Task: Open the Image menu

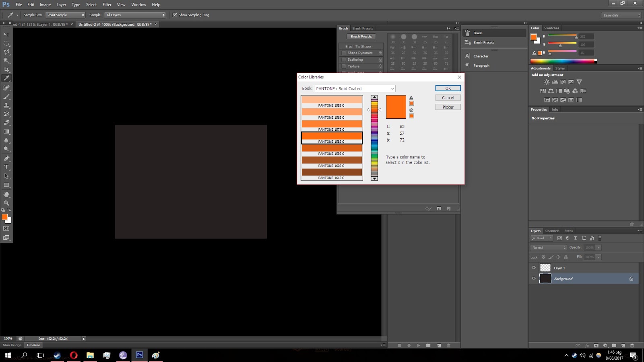Action: click(x=45, y=5)
